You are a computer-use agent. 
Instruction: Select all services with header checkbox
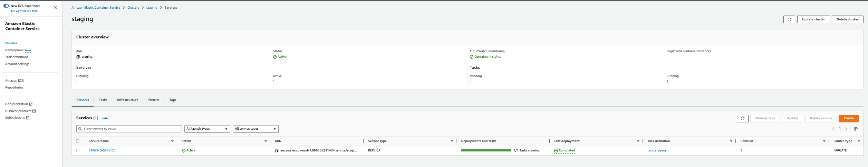pyautogui.click(x=78, y=141)
